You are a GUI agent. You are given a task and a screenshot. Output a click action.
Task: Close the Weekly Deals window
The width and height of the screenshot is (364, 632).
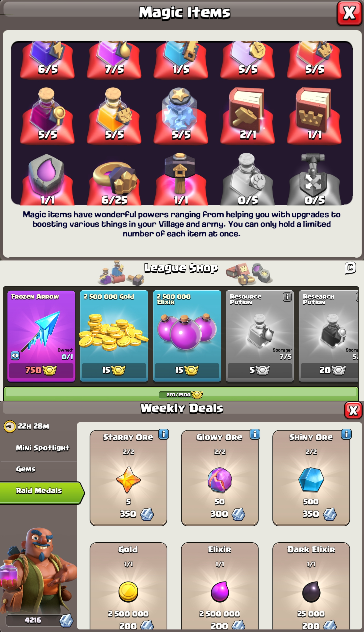click(x=353, y=410)
